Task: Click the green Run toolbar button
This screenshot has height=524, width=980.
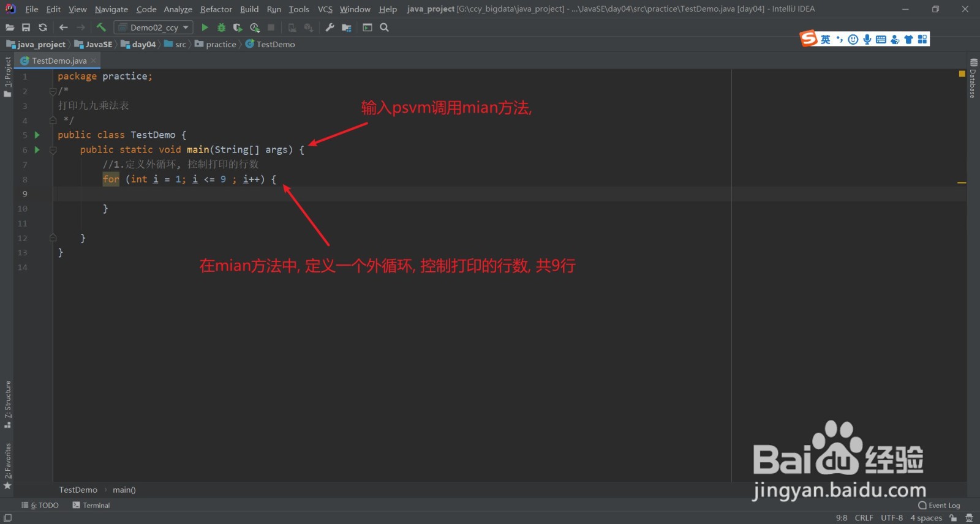Action: (205, 28)
